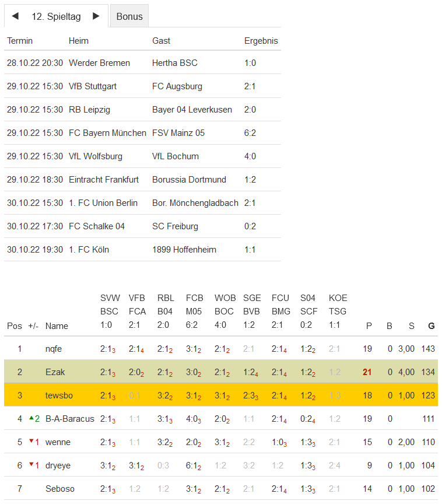Screen dimensions: 442x504
Task: Click the SVW BSC match column header
Action: pyautogui.click(x=110, y=311)
